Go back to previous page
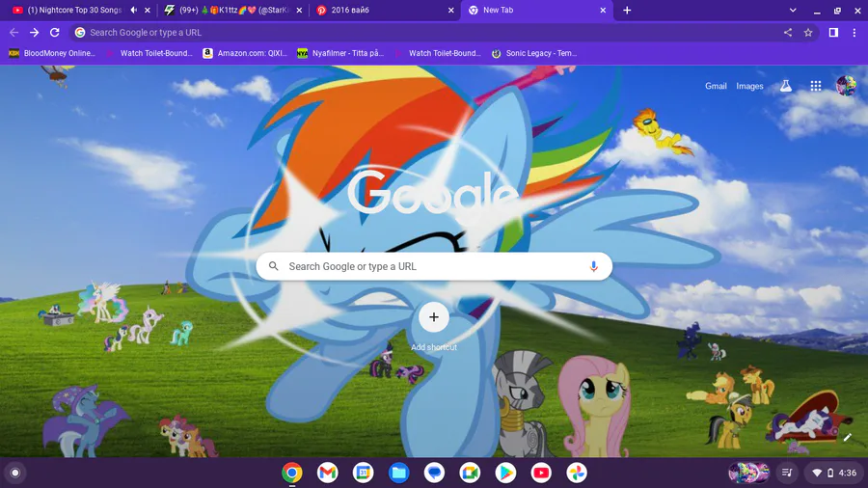 [14, 33]
